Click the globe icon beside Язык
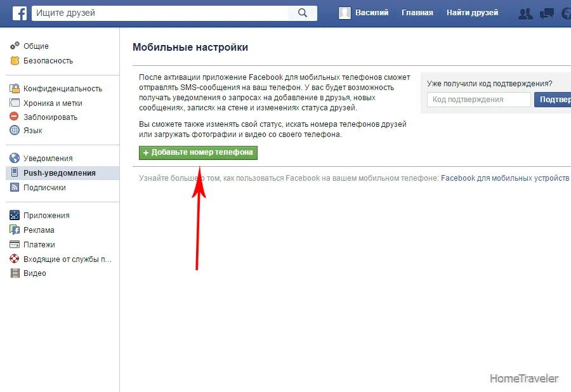This screenshot has height=392, width=571. click(x=15, y=130)
